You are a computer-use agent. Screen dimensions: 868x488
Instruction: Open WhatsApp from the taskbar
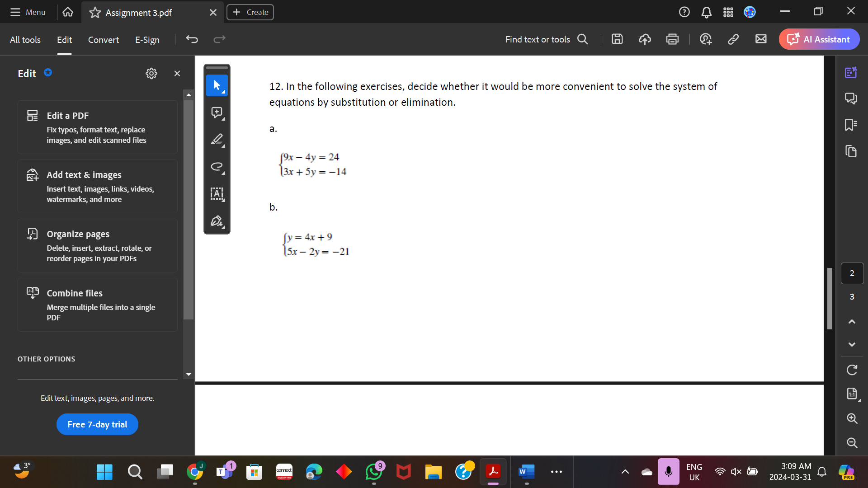pos(374,472)
